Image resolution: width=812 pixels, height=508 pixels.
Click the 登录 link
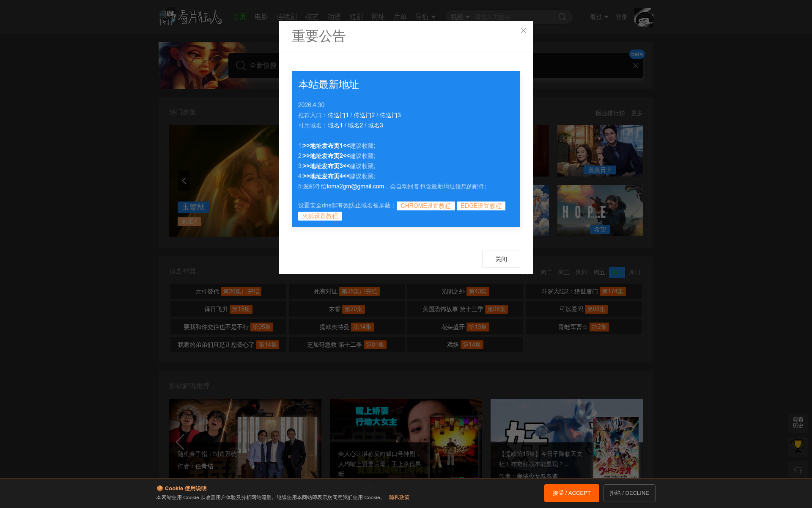621,17
